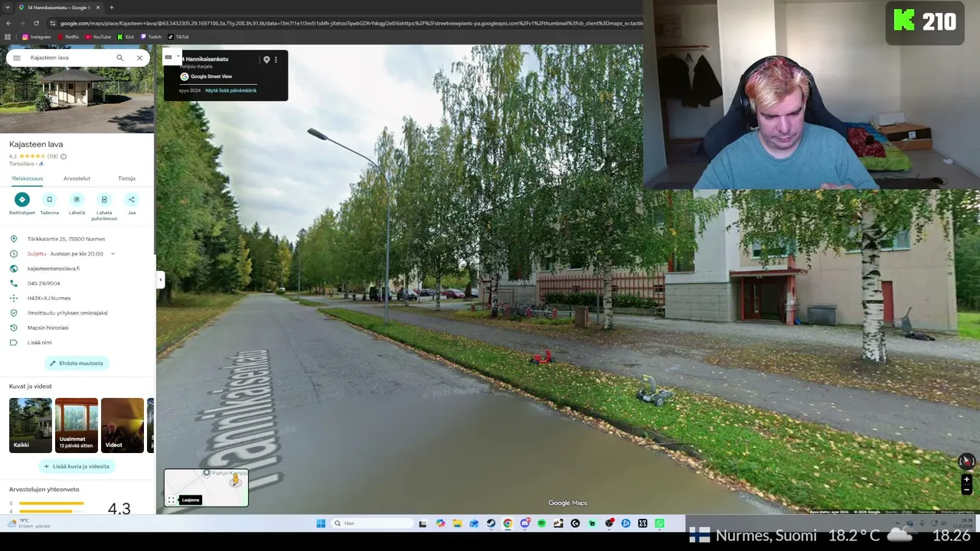Click the Street View compass

[x=966, y=461]
